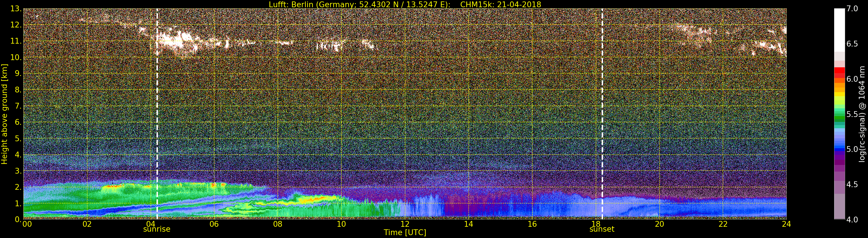
Task: Click the colorbar tick value "6.5"
Action: coord(852,44)
